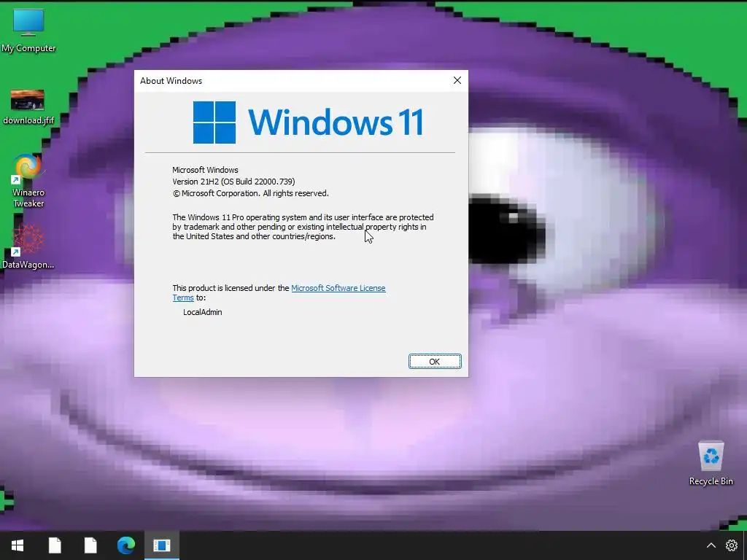Image resolution: width=747 pixels, height=560 pixels.
Task: Click the Windows Start button
Action: click(18, 545)
